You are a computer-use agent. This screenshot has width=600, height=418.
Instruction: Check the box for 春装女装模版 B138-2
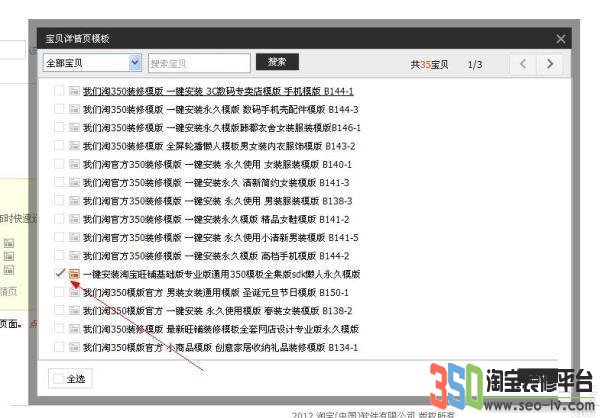(x=59, y=310)
